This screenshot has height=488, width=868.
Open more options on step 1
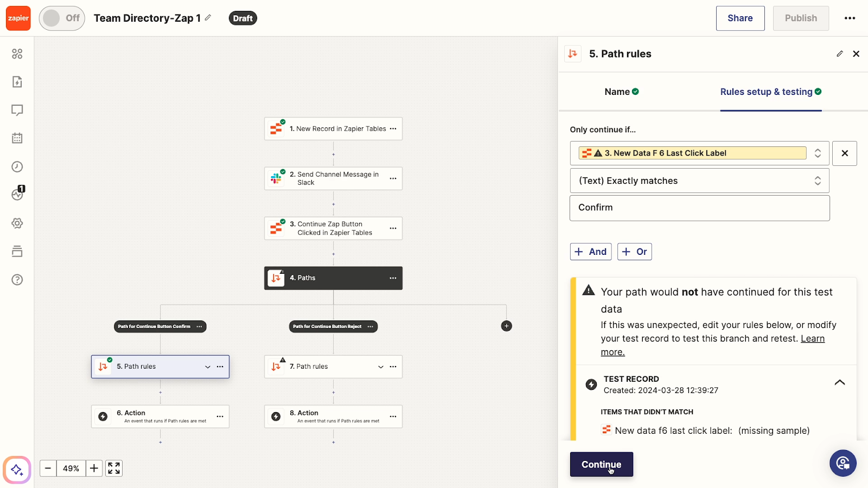pos(393,129)
